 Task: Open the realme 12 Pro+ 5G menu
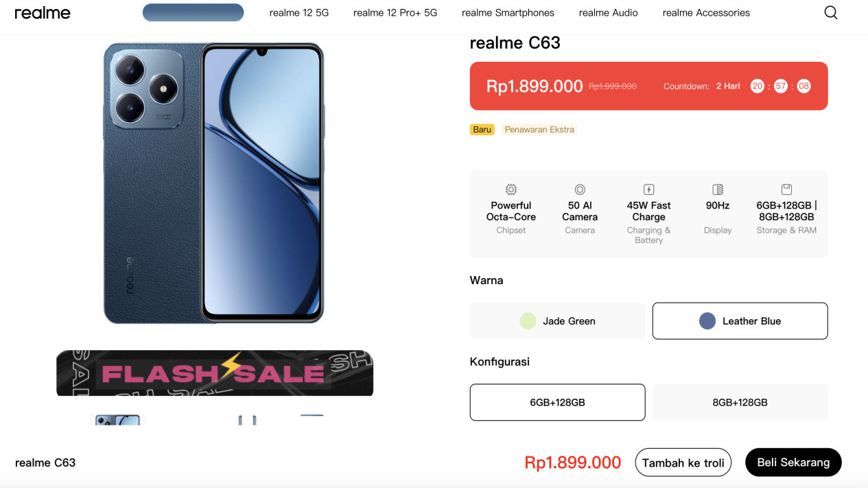tap(395, 13)
